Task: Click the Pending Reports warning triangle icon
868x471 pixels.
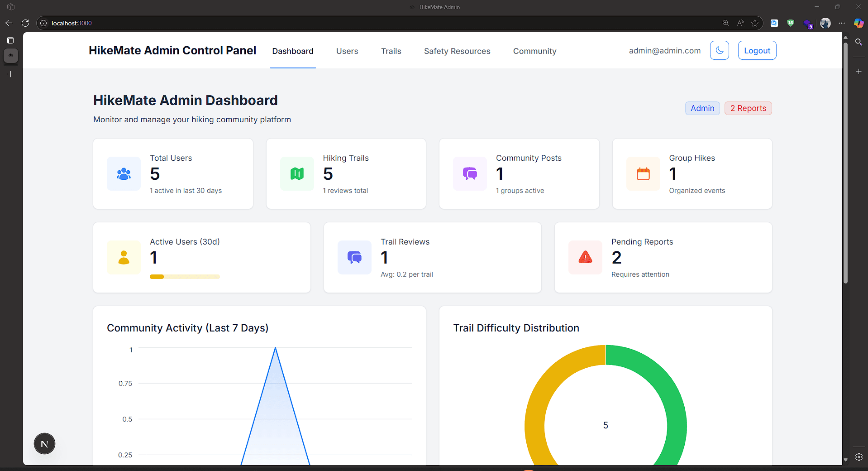Action: coord(585,257)
